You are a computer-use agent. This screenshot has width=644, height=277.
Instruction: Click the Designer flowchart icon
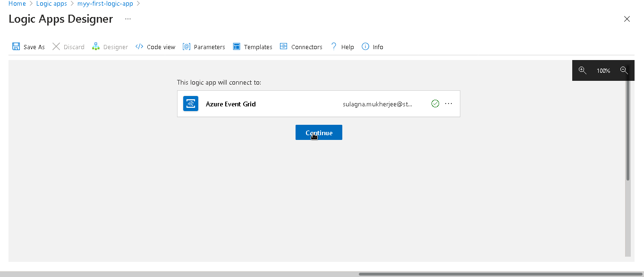coord(96,46)
